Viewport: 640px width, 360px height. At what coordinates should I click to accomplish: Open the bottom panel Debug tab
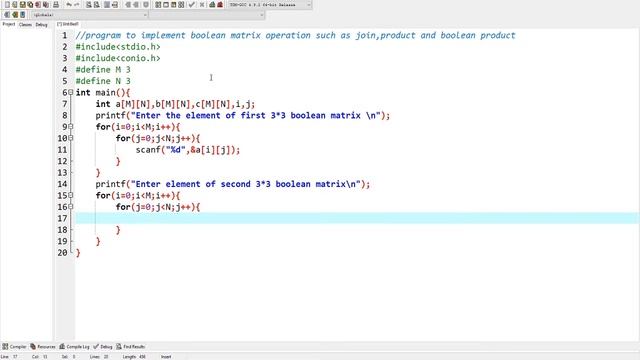(103, 347)
